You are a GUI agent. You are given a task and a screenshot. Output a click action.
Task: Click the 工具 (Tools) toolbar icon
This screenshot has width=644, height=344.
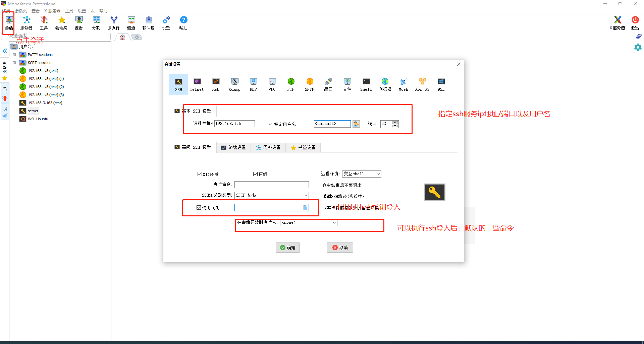[x=44, y=23]
